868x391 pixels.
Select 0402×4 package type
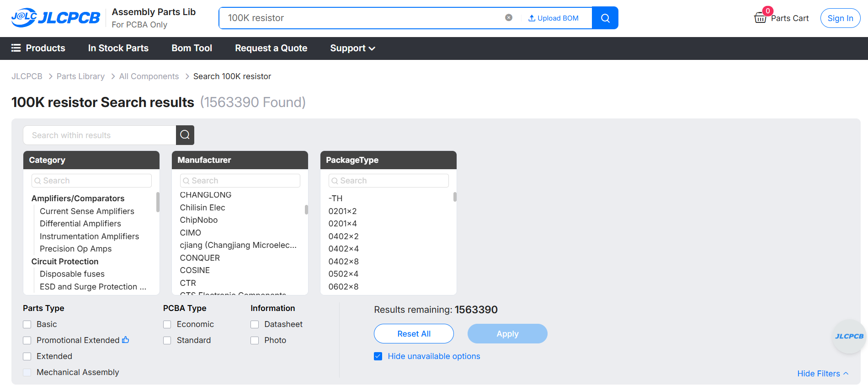[x=344, y=249]
